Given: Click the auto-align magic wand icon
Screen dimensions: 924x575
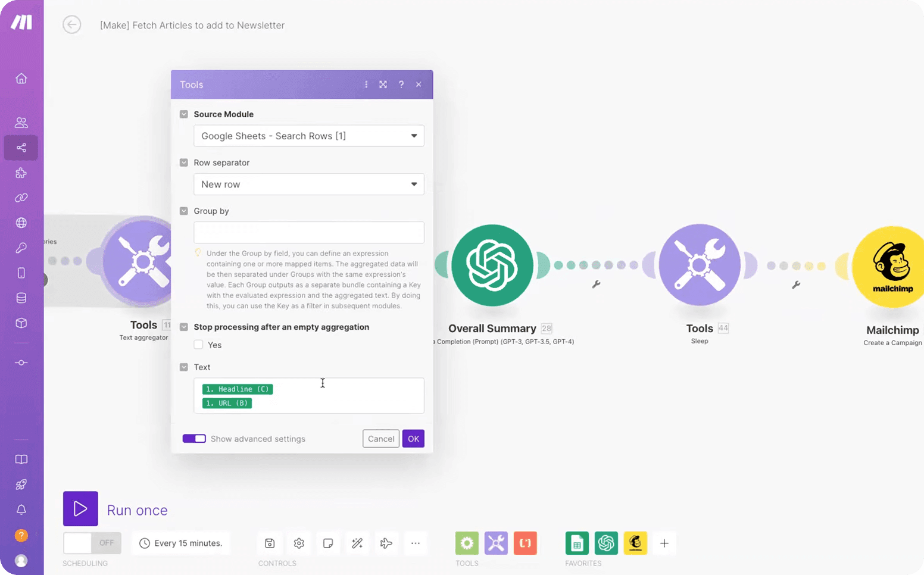Looking at the screenshot, I should (357, 543).
